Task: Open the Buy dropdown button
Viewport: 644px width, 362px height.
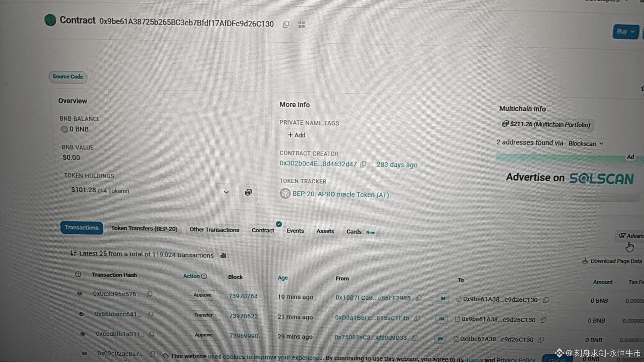Action: 625,32
